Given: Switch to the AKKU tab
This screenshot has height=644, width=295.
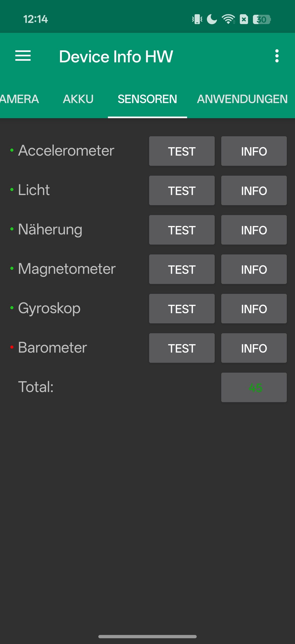Looking at the screenshot, I should pos(78,99).
